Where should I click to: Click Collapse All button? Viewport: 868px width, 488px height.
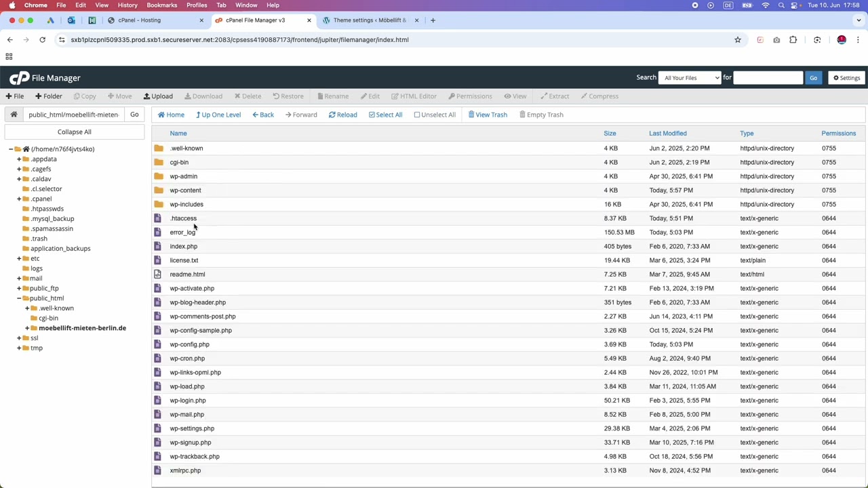click(75, 132)
